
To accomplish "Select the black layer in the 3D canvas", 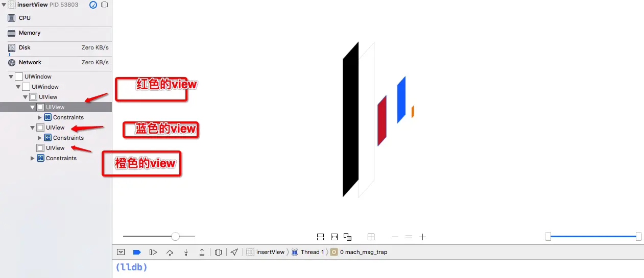I will (350, 119).
